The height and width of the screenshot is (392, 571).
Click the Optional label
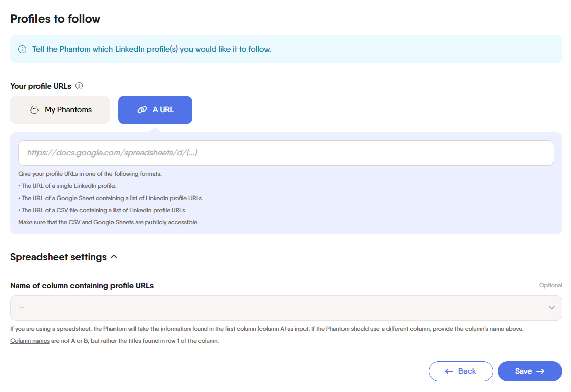[551, 285]
